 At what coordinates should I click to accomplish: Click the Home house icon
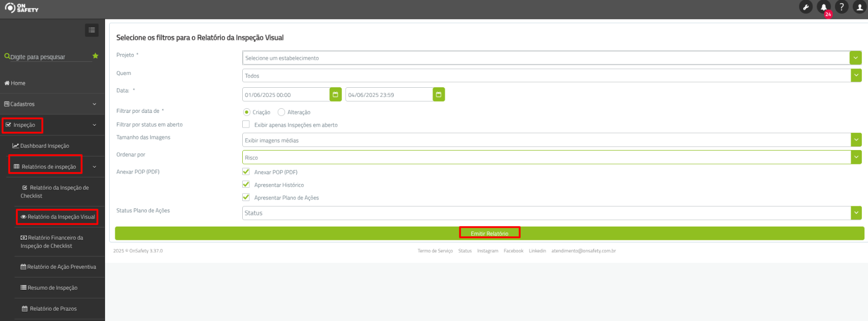point(7,83)
